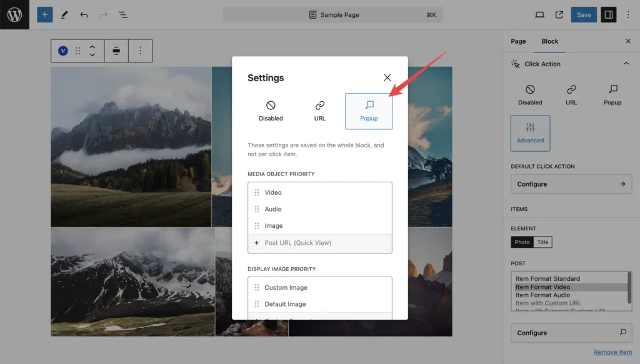Redo the last undone change
The width and height of the screenshot is (640, 364).
[x=104, y=15]
